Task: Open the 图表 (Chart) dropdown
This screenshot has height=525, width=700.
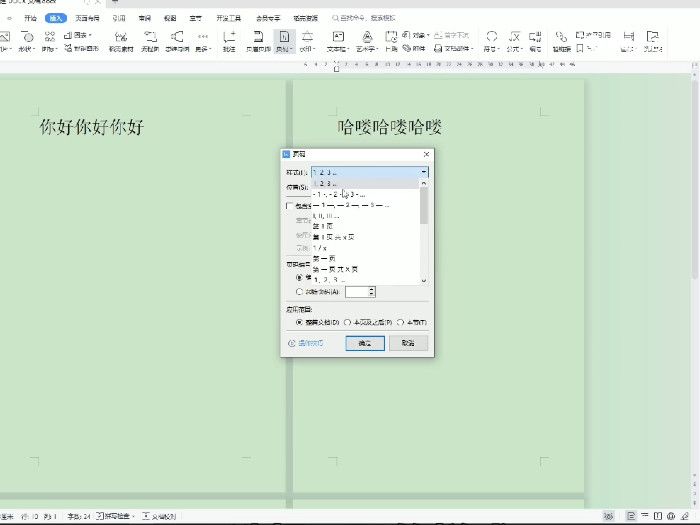Action: click(78, 35)
